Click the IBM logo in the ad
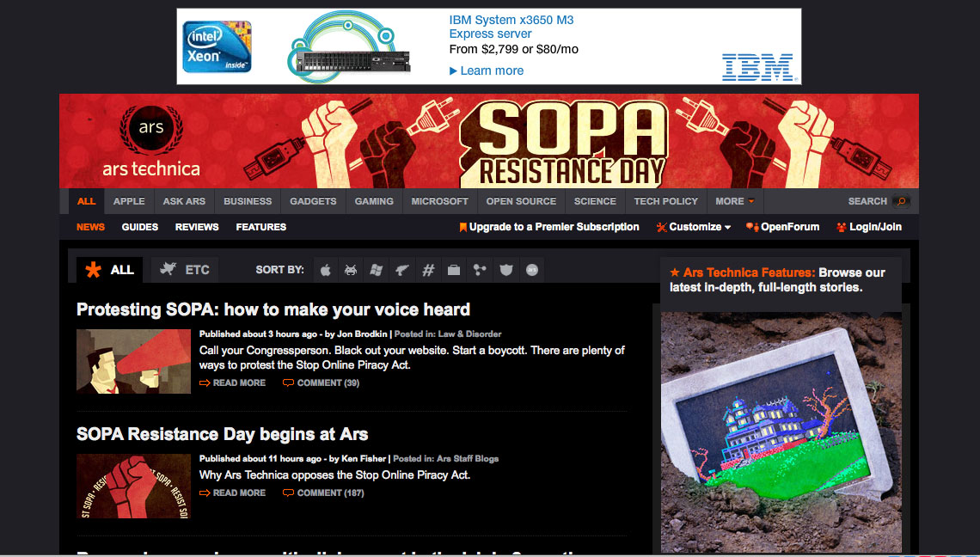 coord(757,67)
